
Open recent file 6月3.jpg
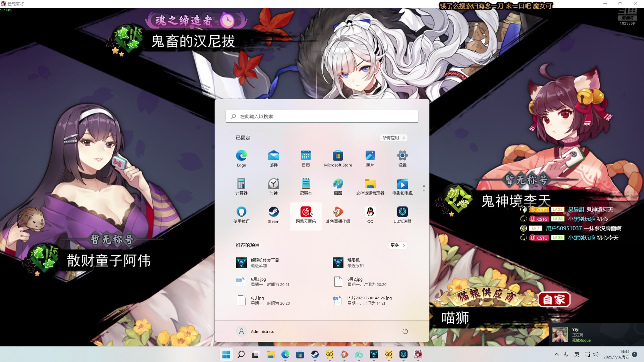pos(263,282)
